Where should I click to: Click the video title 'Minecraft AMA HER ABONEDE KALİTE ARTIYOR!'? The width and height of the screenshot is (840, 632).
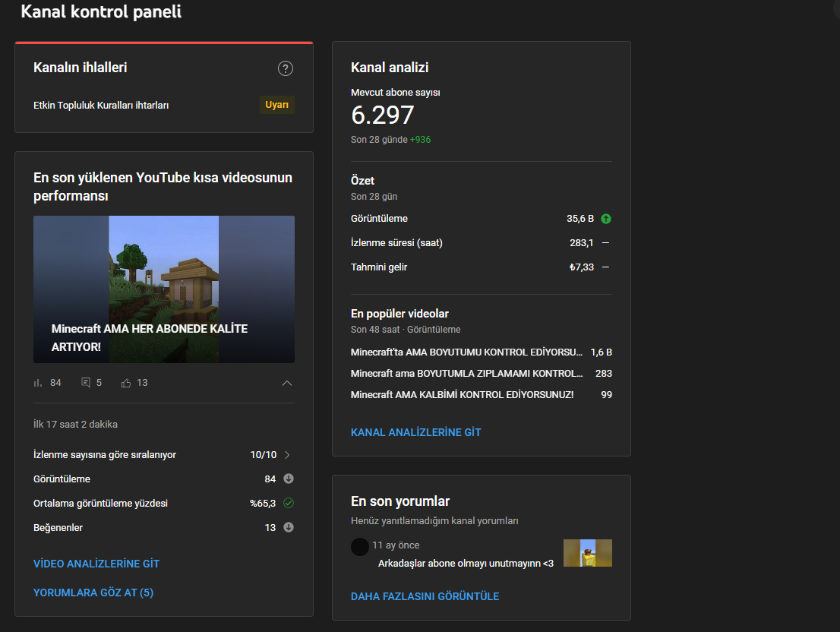coord(150,337)
